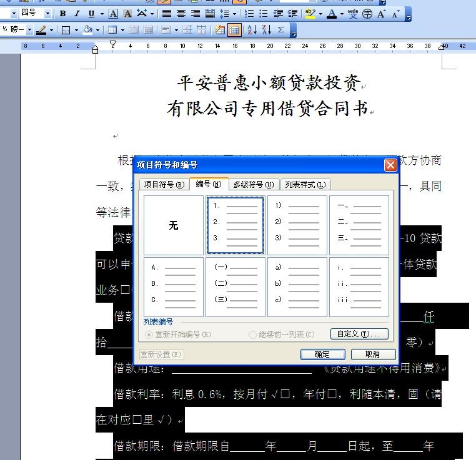The image size is (476, 460).
Task: Toggle Italic formatting
Action: point(77,14)
